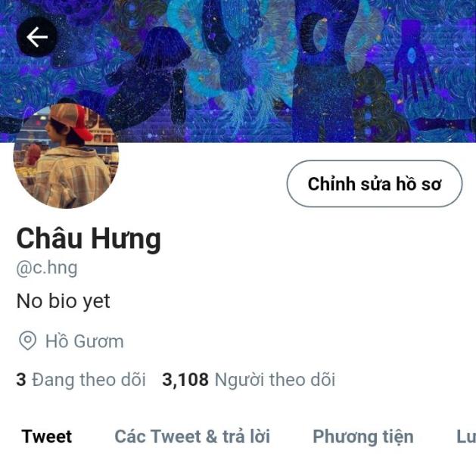Select the Tweet tab
This screenshot has width=476, height=454.
click(x=47, y=437)
